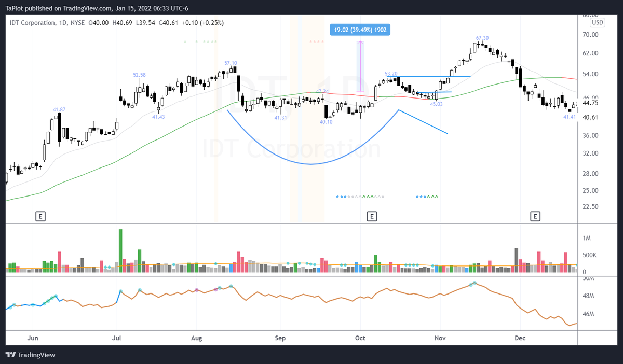Click the 40.10 low price label
The image size is (623, 364).
tap(326, 122)
